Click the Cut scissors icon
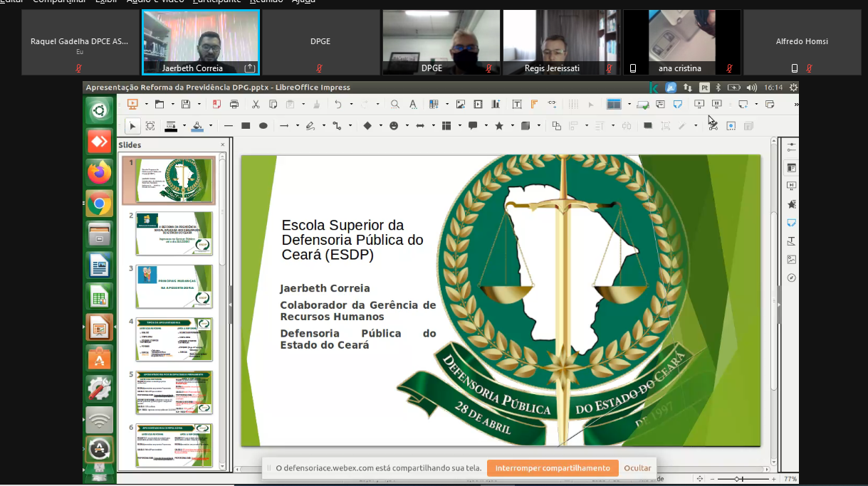Screen dimensions: 868x486 click(x=256, y=105)
